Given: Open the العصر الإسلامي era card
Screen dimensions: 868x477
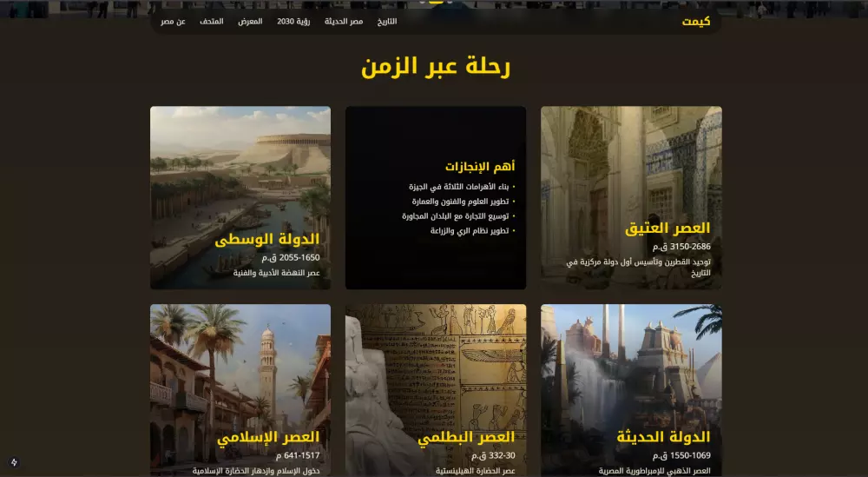Looking at the screenshot, I should click(x=240, y=390).
